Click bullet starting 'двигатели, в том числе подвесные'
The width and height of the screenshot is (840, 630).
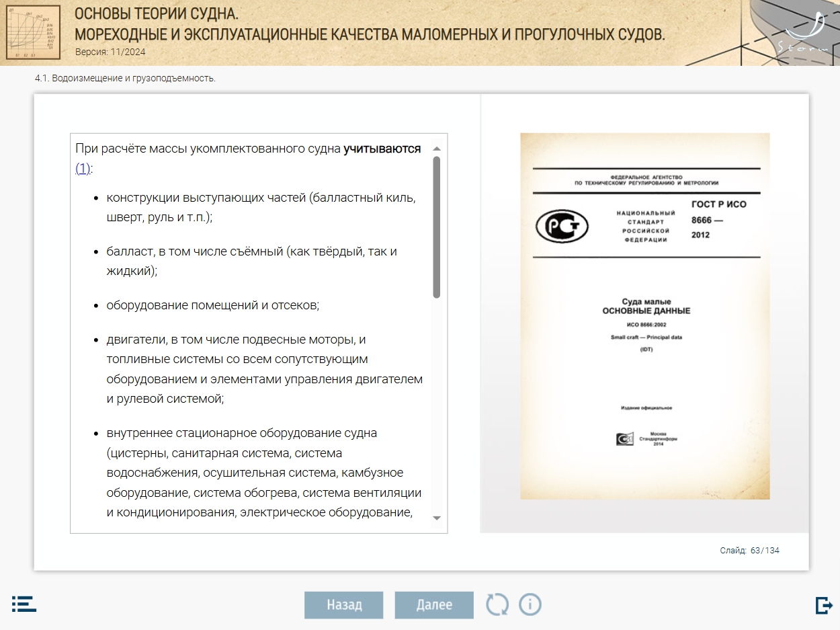(264, 369)
